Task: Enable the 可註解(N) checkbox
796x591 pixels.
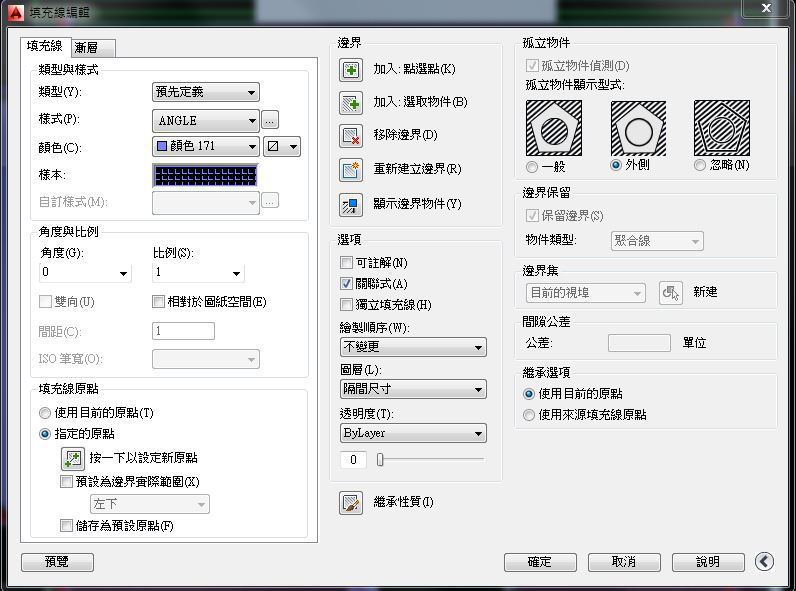Action: (x=346, y=262)
